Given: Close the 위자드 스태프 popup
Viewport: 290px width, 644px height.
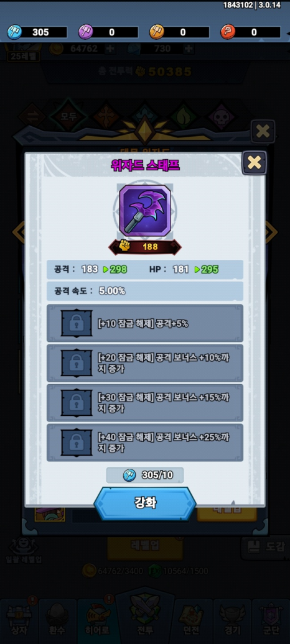Looking at the screenshot, I should coord(254,163).
